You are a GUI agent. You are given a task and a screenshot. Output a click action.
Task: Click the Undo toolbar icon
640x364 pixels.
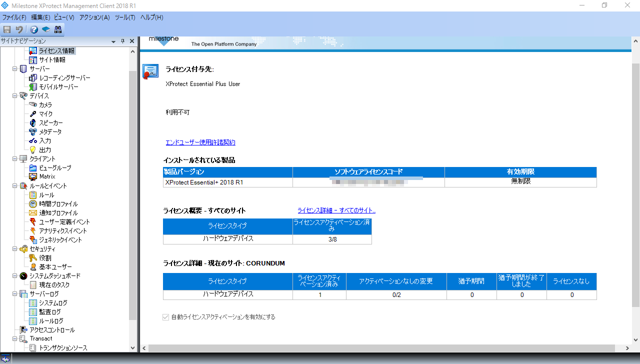tap(19, 29)
